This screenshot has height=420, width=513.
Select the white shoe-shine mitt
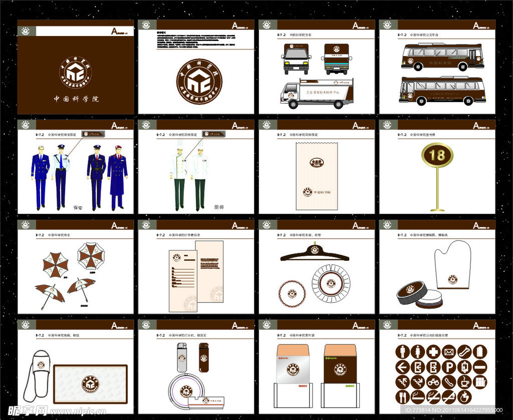pos(453,265)
